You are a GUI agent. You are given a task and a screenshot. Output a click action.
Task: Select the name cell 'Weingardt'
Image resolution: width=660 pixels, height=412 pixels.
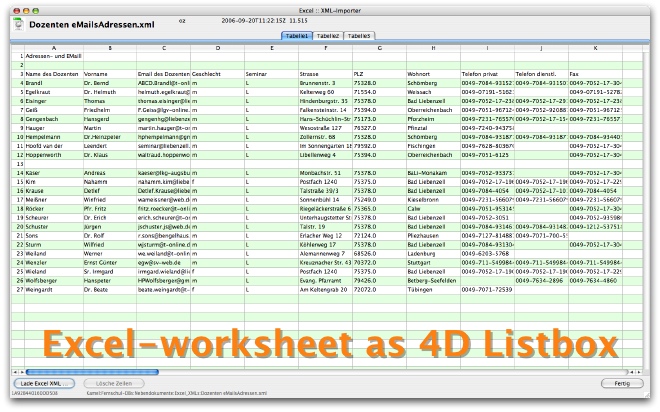pyautogui.click(x=54, y=290)
